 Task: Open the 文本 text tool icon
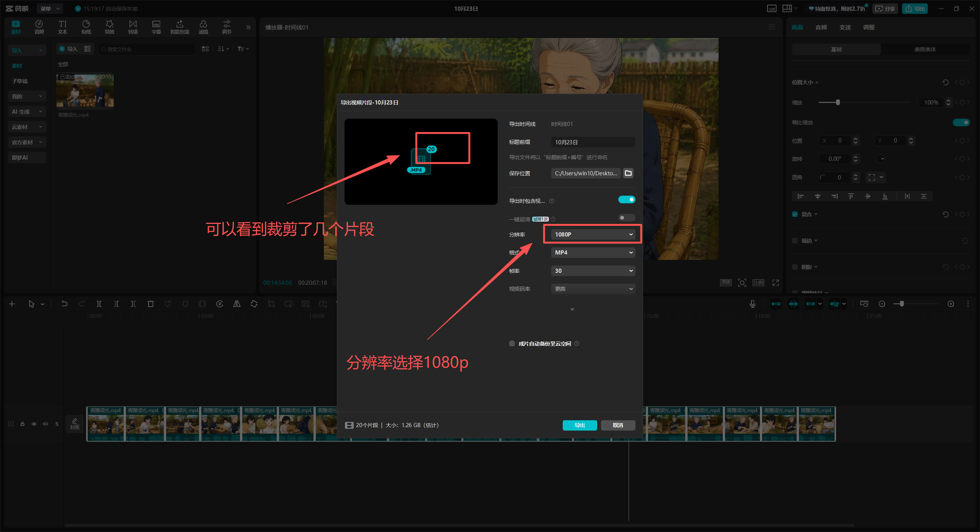(62, 27)
